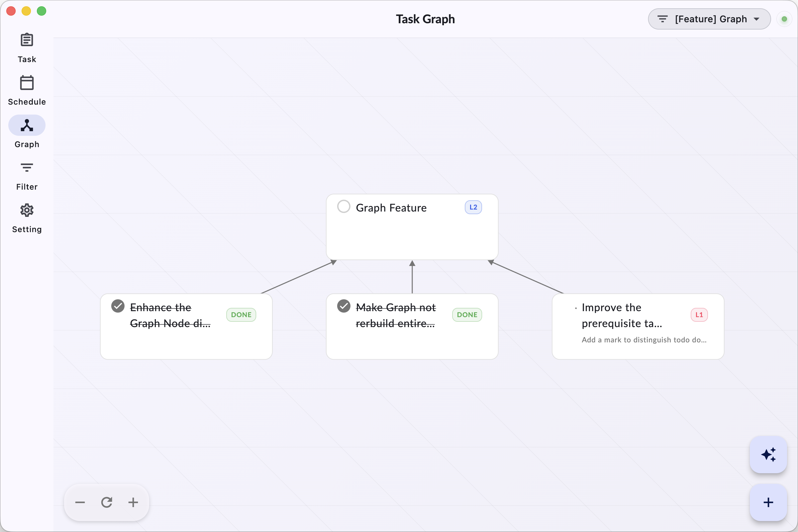798x532 pixels.
Task: Expand the filter funnel options
Action: pyautogui.click(x=662, y=19)
